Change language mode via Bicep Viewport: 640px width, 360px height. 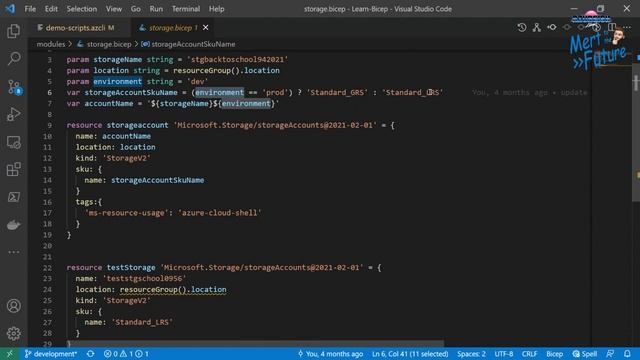tap(554, 354)
